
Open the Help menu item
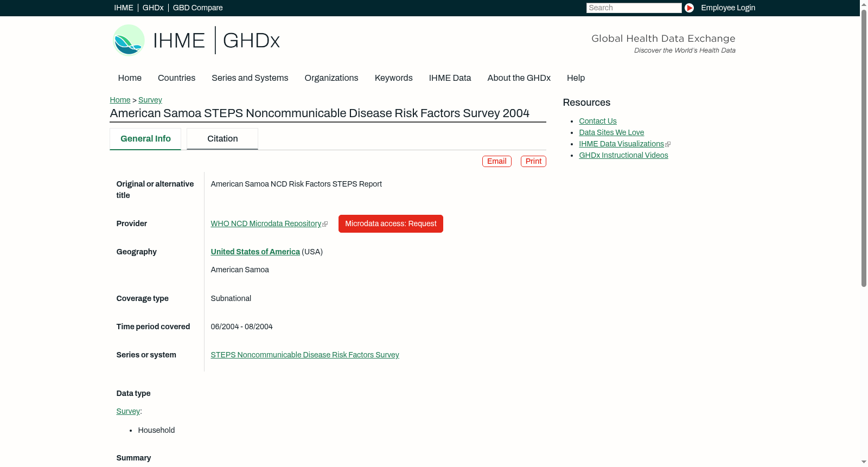coord(576,78)
